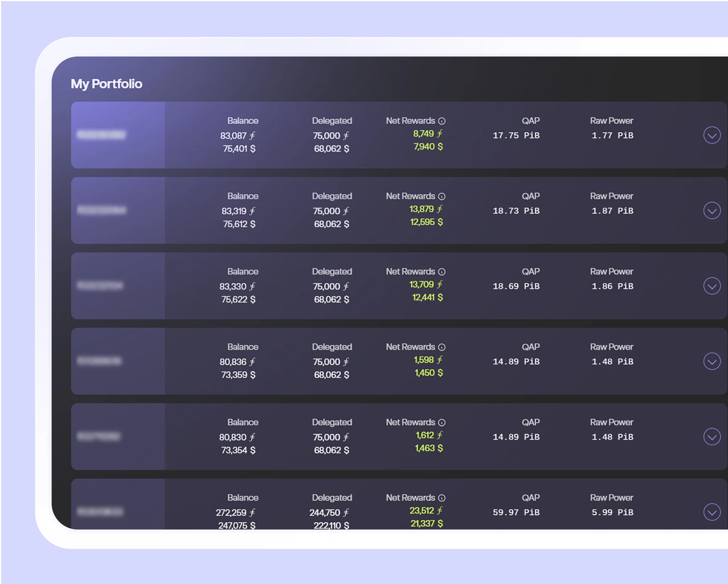Select the Net Rewards info icon in the fourth row
This screenshot has height=584, width=728.
pos(442,347)
